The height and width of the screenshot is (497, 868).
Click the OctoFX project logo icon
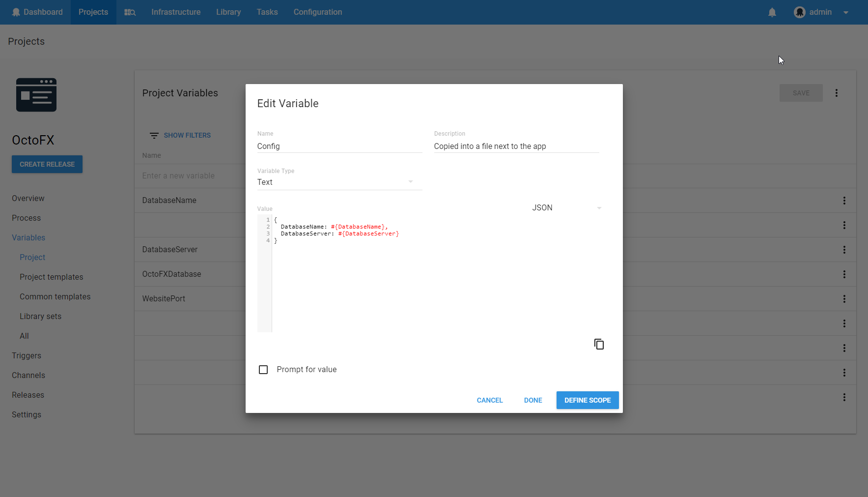coord(36,94)
